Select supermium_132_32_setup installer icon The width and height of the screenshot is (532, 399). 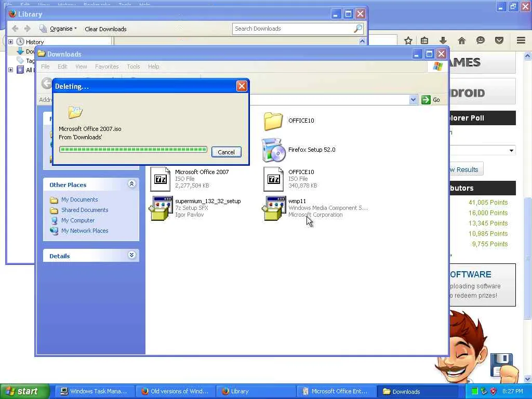160,208
